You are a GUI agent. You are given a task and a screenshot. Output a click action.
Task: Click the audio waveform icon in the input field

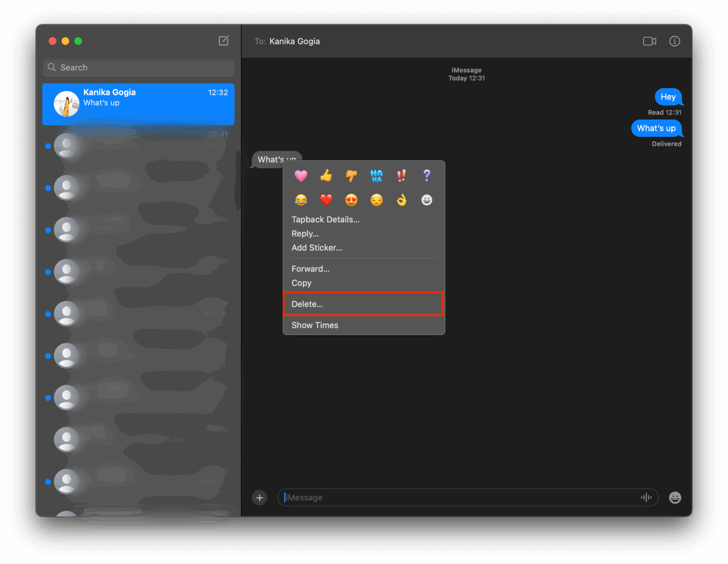[646, 497]
